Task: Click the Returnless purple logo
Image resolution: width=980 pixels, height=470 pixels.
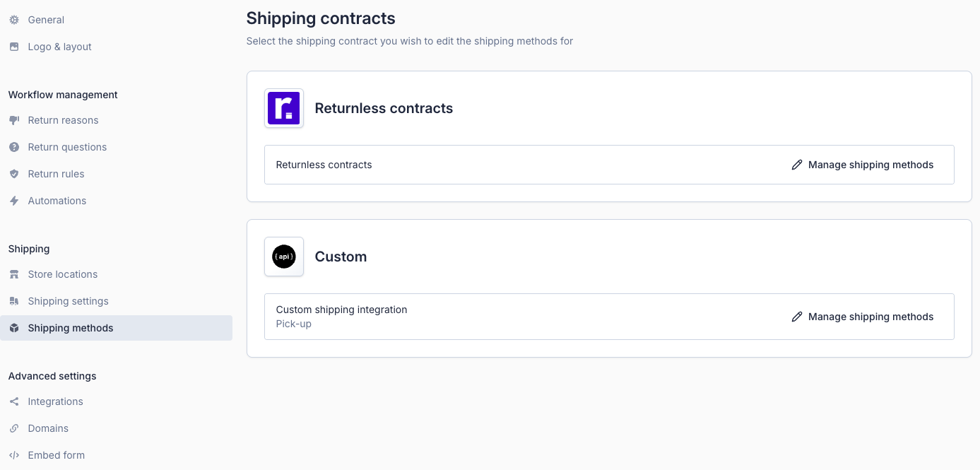Action: tap(284, 108)
